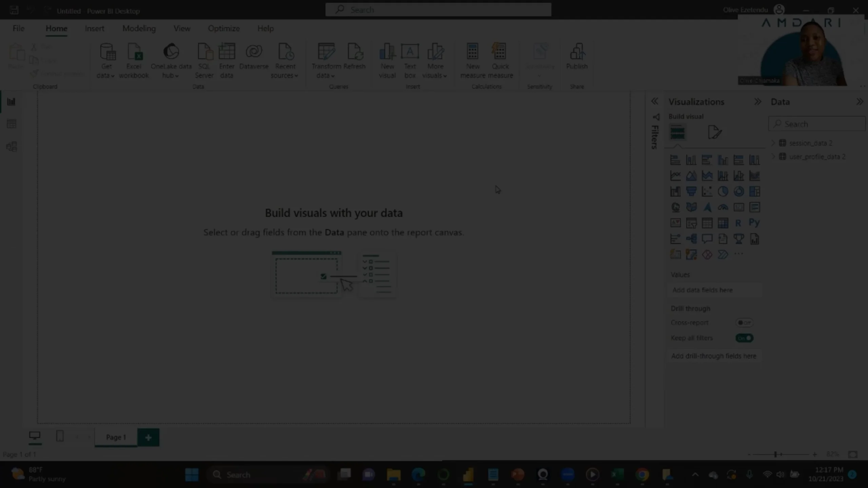Switch to mobile layout

[x=60, y=436]
